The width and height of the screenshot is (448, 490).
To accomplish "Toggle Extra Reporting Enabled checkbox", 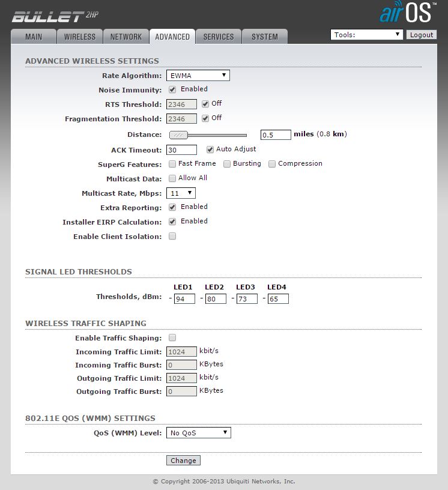I will [172, 207].
